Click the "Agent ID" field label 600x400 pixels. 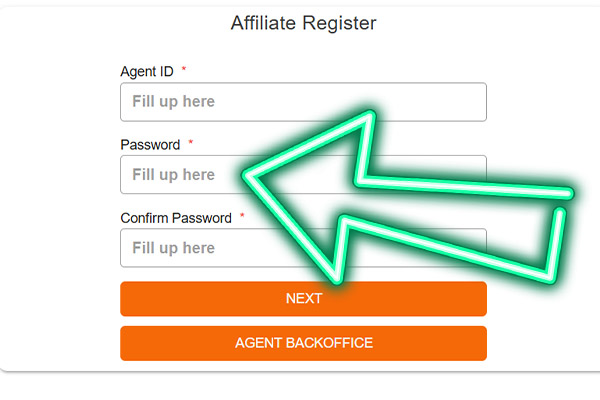pos(146,72)
